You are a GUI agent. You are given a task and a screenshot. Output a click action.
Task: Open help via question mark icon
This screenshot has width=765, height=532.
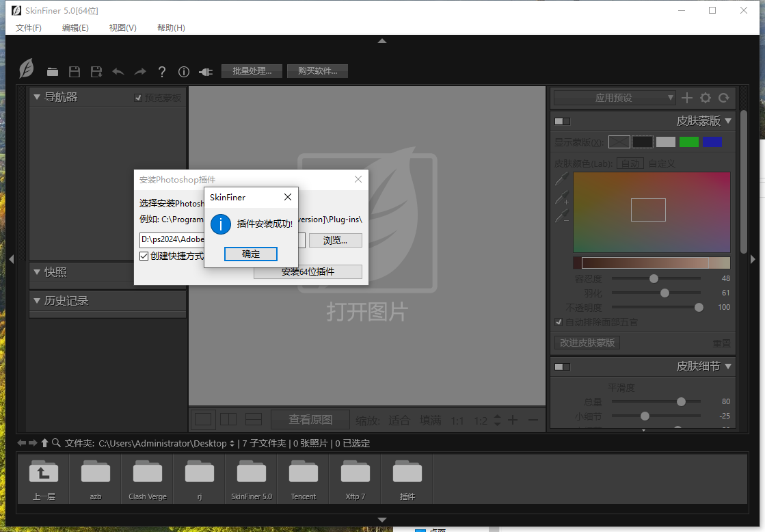click(x=162, y=72)
